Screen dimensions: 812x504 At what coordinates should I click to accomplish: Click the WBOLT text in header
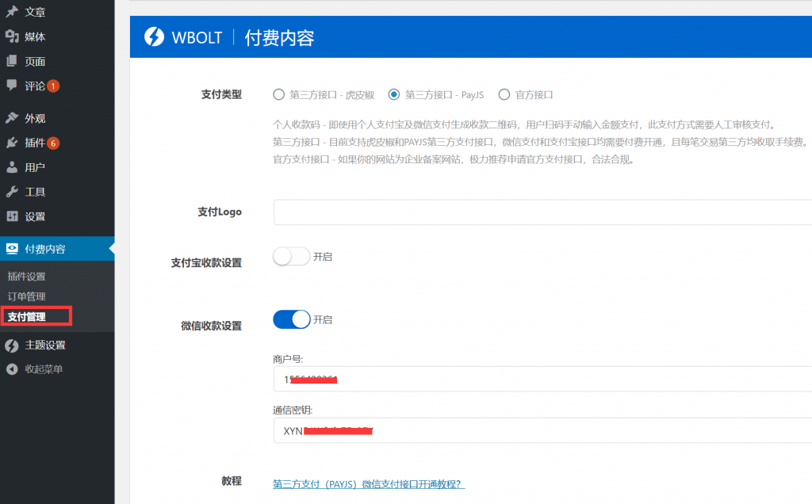(197, 38)
